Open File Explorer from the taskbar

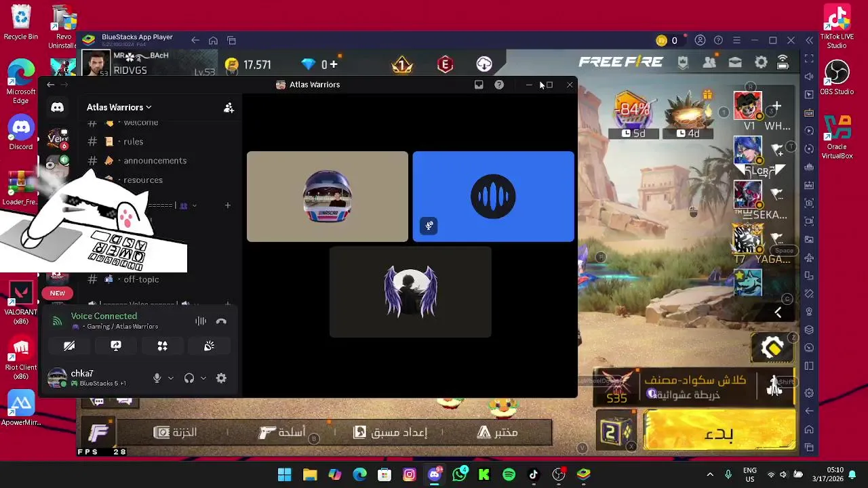pos(310,474)
